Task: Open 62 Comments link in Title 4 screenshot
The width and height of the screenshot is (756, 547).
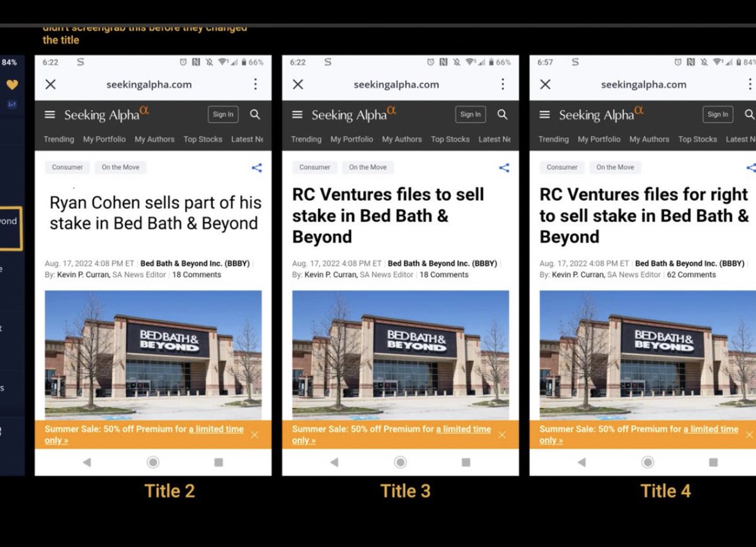Action: pyautogui.click(x=692, y=275)
